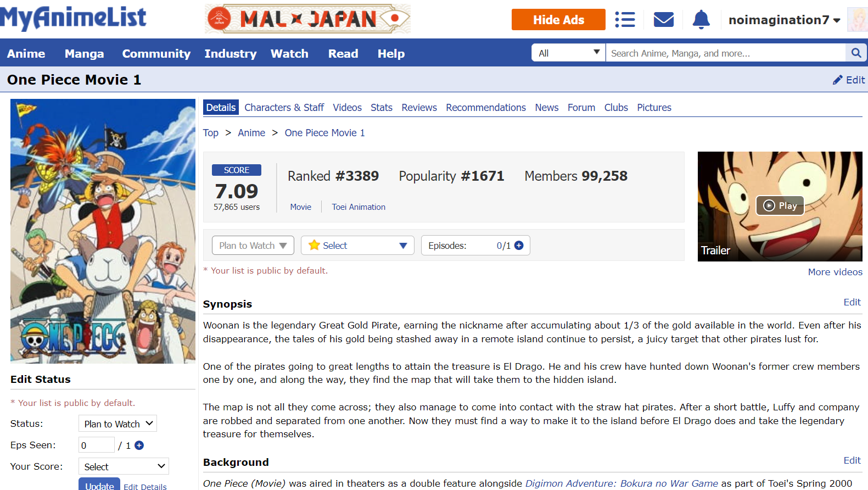Open the Industry menu
The width and height of the screenshot is (868, 490).
(230, 53)
